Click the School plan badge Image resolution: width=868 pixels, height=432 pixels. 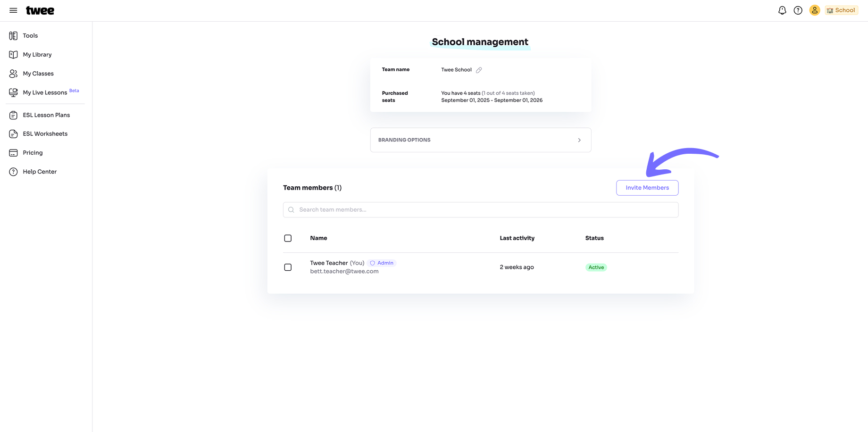[841, 10]
